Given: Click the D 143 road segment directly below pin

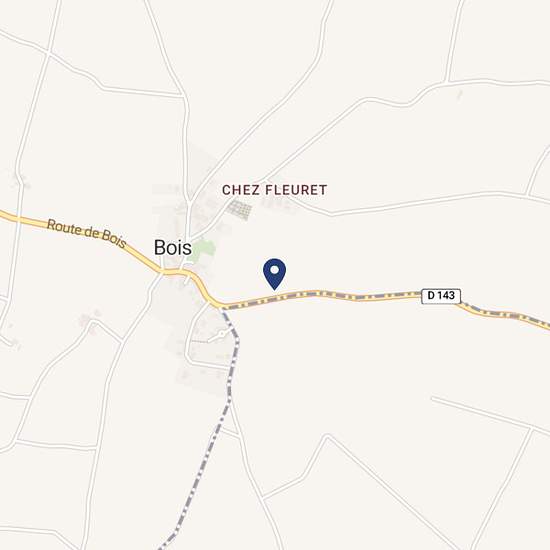Looking at the screenshot, I should click(x=275, y=298).
